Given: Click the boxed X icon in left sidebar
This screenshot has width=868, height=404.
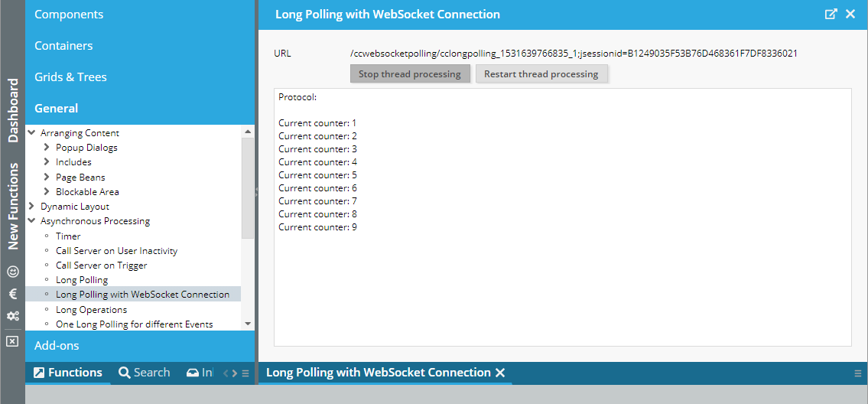Looking at the screenshot, I should 12,341.
